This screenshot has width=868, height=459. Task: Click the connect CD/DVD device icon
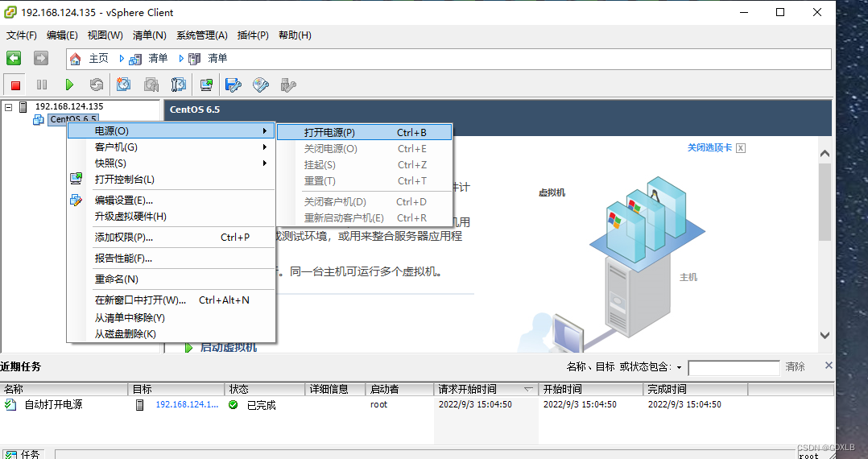point(260,85)
